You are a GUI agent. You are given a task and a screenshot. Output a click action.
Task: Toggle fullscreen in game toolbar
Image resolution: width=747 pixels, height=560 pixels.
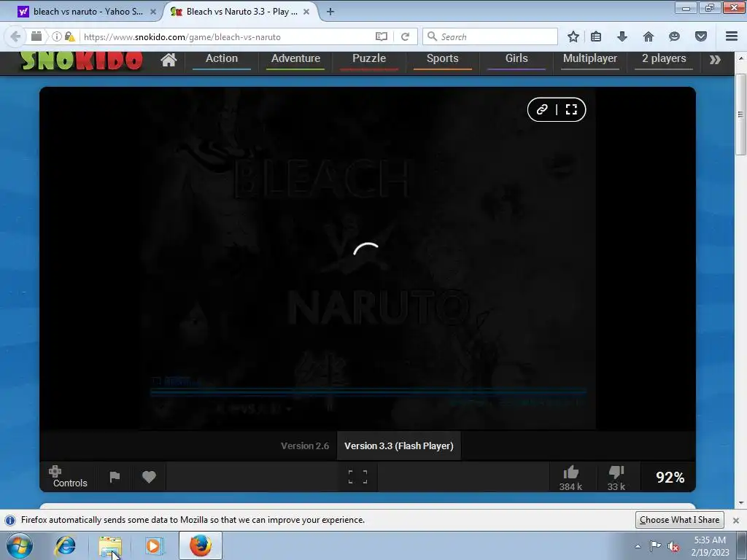coord(357,477)
